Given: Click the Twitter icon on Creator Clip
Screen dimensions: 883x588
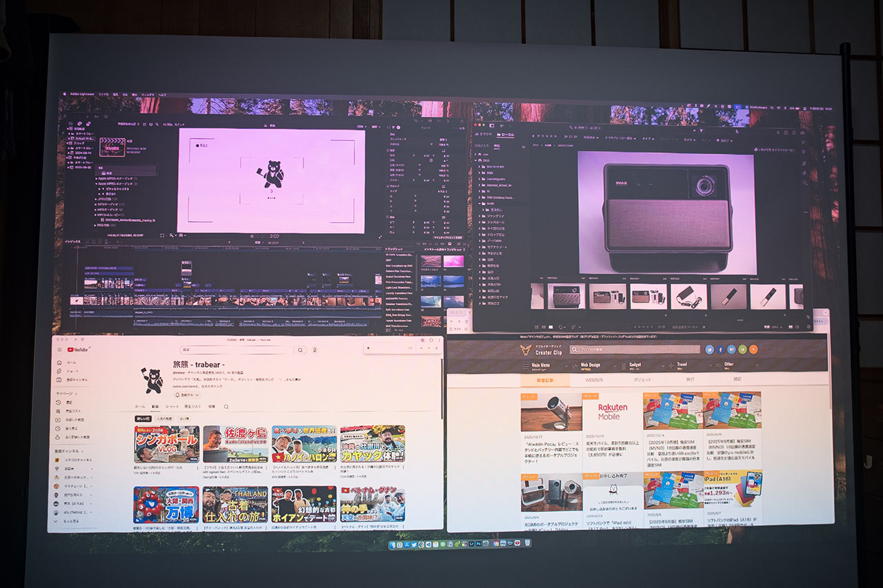Looking at the screenshot, I should [709, 349].
